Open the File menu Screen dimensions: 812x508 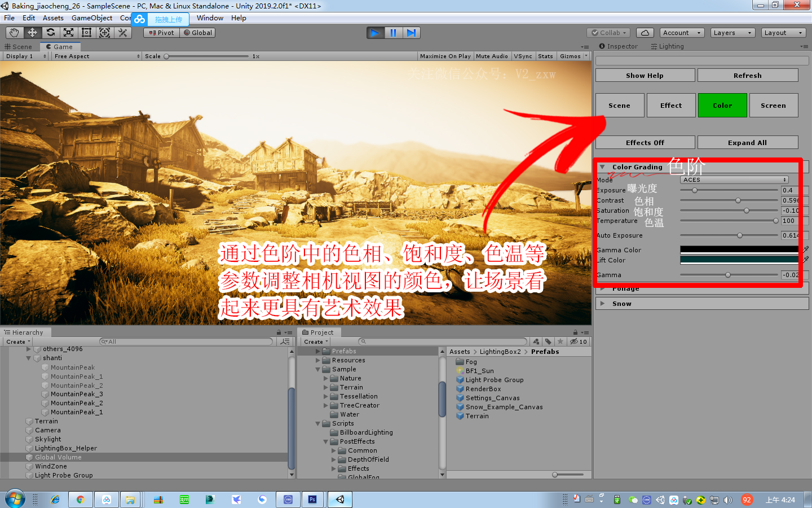point(10,18)
